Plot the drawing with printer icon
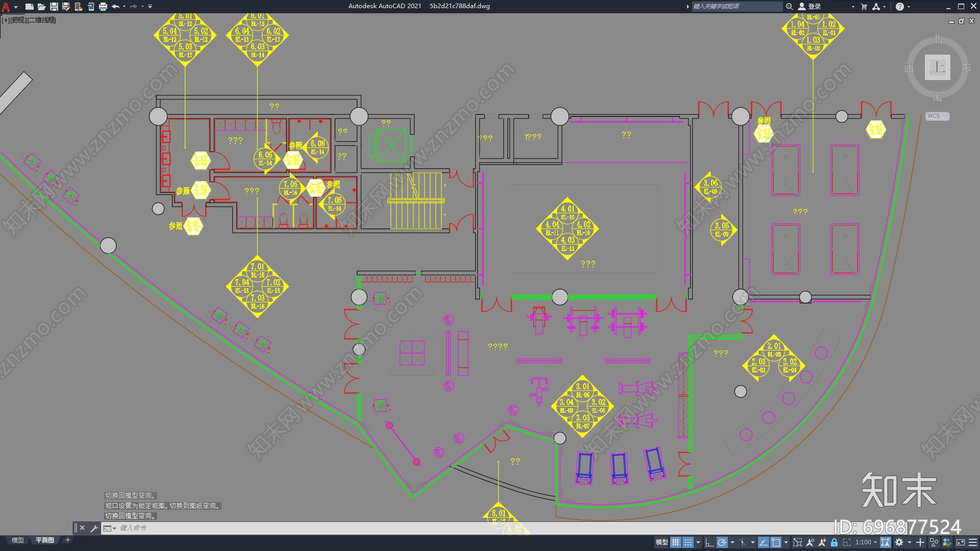Screen dimensions: 980x551 pyautogui.click(x=103, y=7)
